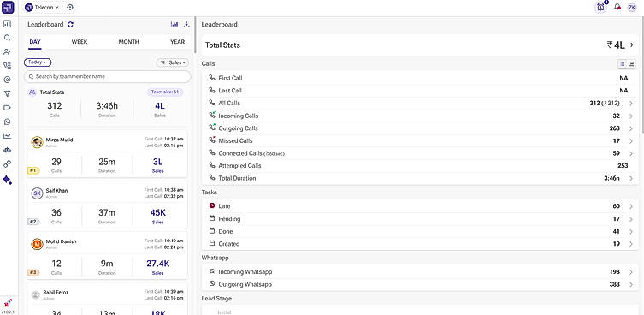This screenshot has width=644, height=315.
Task: Click the Search by teammember name field
Action: click(x=108, y=76)
